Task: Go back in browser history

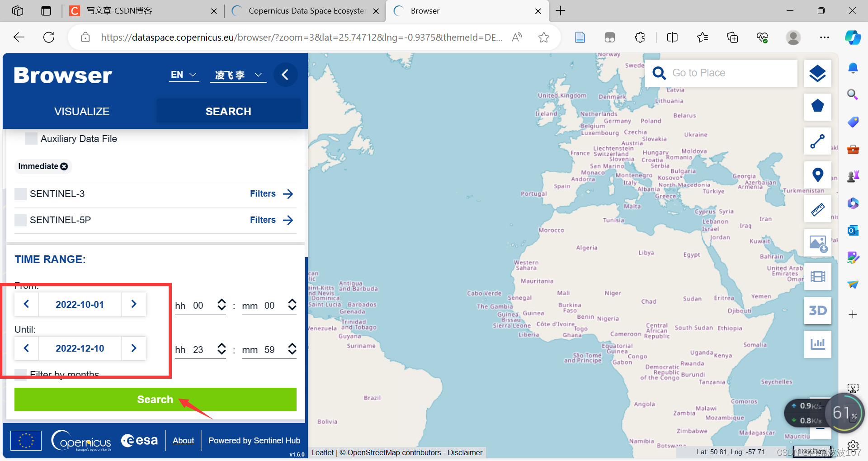Action: pyautogui.click(x=19, y=38)
